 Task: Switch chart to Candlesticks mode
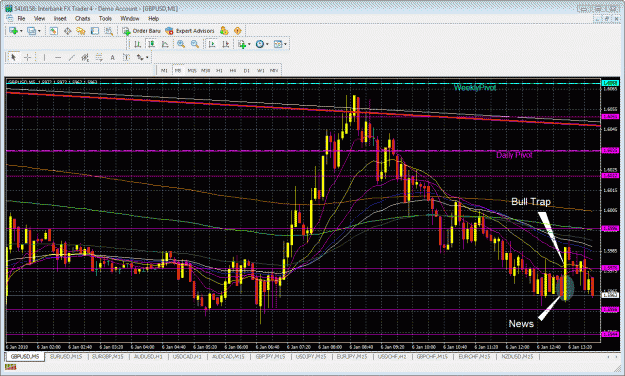pos(151,44)
